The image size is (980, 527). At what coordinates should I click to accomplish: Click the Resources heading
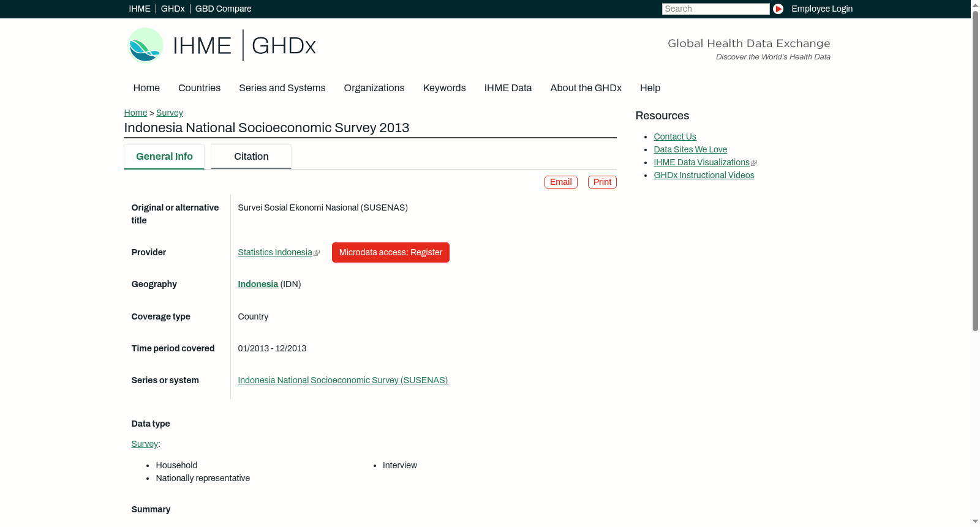(662, 116)
